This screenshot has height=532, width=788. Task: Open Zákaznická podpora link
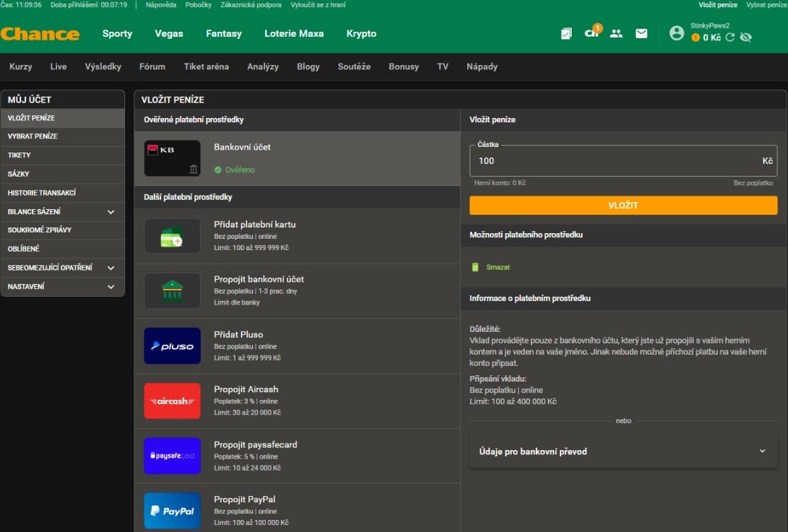[251, 4]
